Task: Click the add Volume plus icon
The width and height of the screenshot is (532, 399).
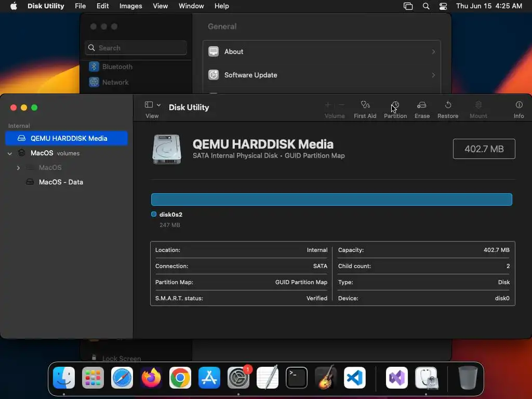Action: pyautogui.click(x=328, y=105)
